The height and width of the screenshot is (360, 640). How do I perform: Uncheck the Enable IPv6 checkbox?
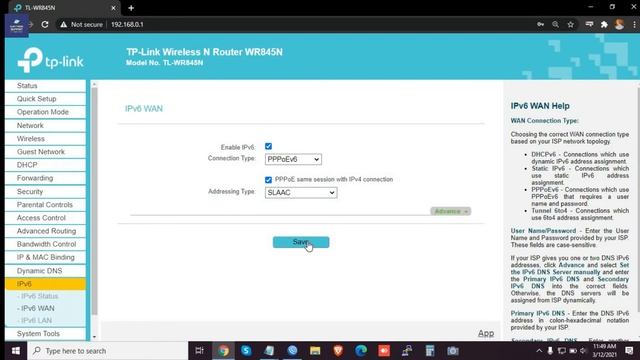tap(268, 146)
